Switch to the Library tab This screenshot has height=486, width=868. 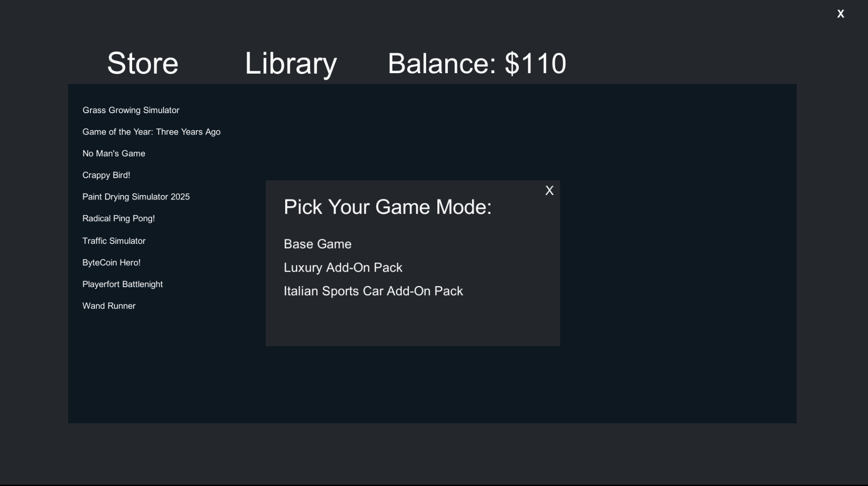[x=290, y=63]
